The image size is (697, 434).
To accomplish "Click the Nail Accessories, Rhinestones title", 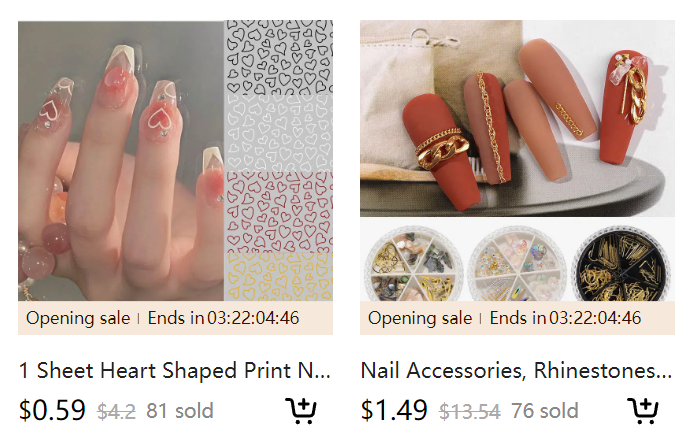I will (x=516, y=370).
